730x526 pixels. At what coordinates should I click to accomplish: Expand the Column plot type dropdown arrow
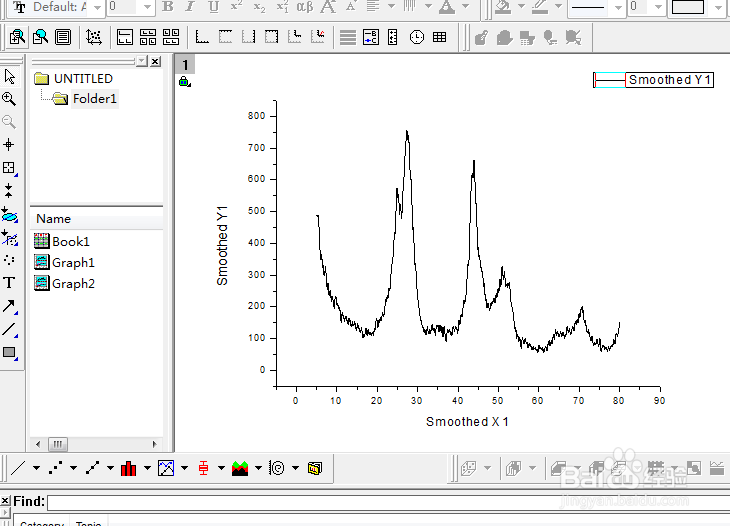pos(147,468)
